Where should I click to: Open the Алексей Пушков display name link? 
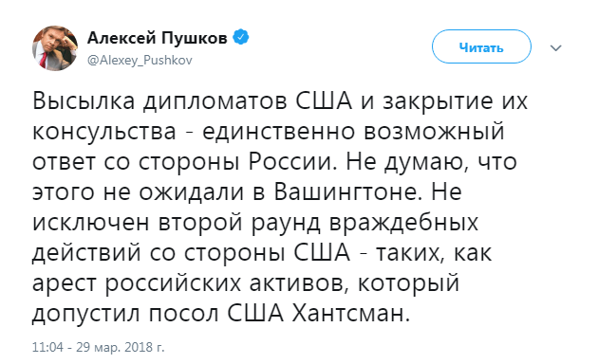158,38
